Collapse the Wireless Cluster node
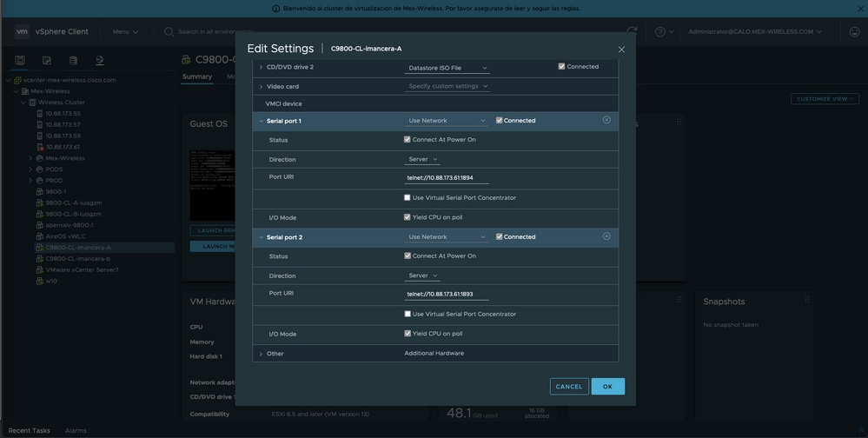 pyautogui.click(x=23, y=103)
